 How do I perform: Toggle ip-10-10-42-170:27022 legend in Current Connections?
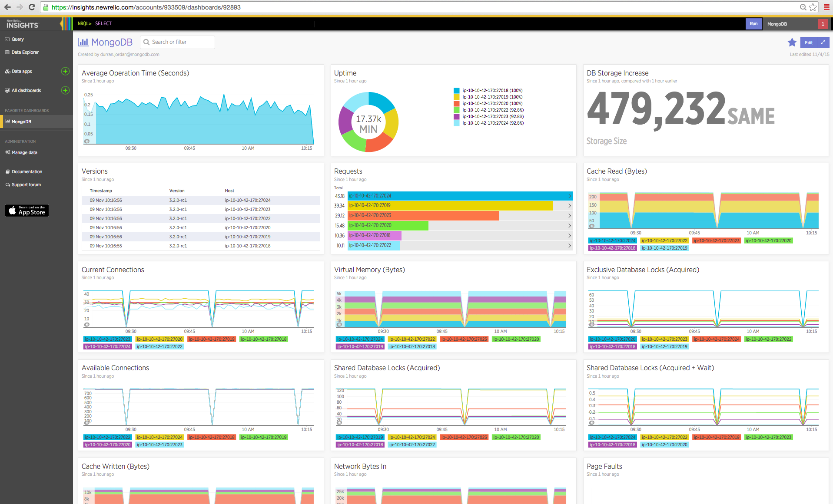coord(160,346)
